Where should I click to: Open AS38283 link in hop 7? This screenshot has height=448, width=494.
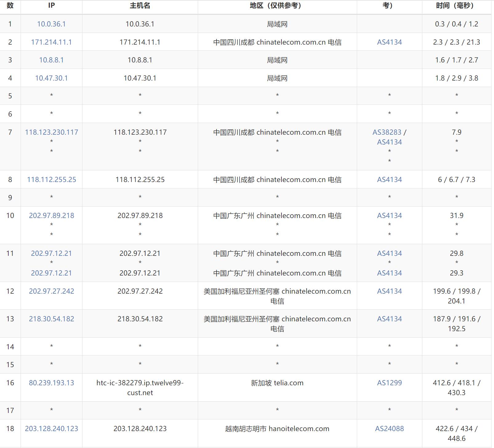pos(387,132)
